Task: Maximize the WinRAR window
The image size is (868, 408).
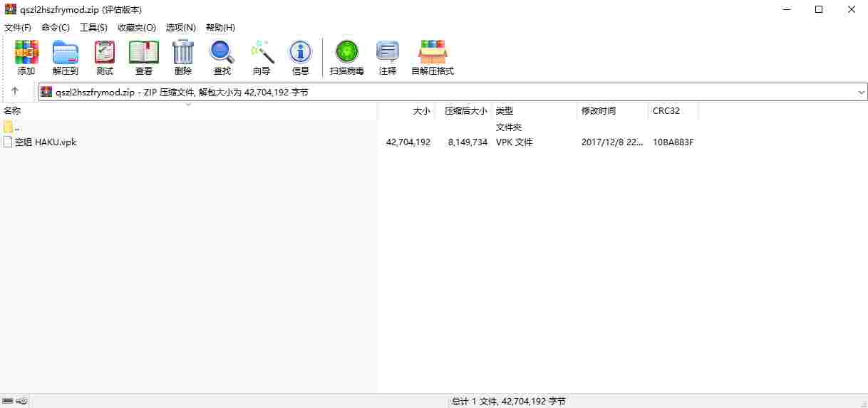Action: click(x=819, y=10)
